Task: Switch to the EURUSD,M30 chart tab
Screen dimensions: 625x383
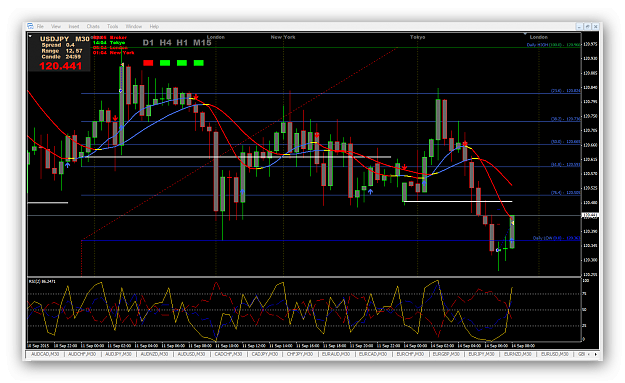Action: (x=554, y=354)
